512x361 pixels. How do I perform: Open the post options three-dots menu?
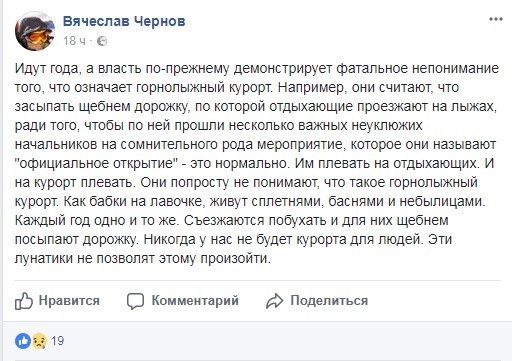coord(496,19)
